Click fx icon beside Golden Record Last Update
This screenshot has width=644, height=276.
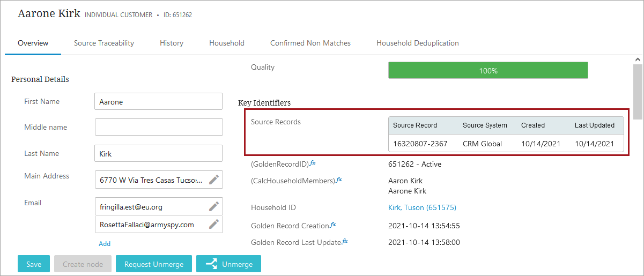pos(345,242)
